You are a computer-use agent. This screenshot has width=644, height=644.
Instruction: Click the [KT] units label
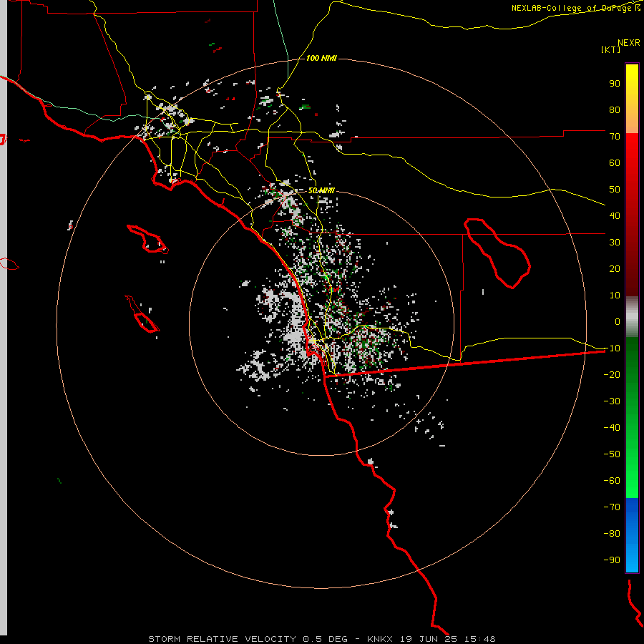(611, 49)
